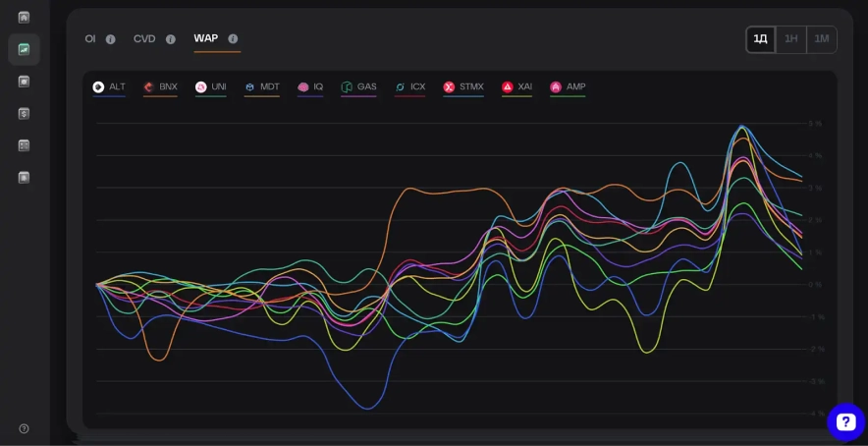868x446 pixels.
Task: Toggle GAS series in chart legend
Action: (358, 87)
